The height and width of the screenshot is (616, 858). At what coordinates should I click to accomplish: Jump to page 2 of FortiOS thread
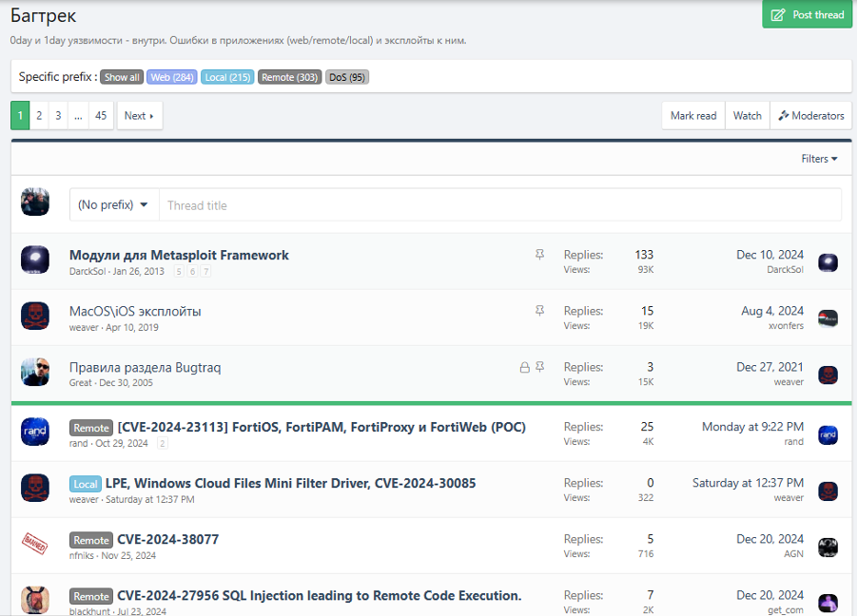(162, 443)
